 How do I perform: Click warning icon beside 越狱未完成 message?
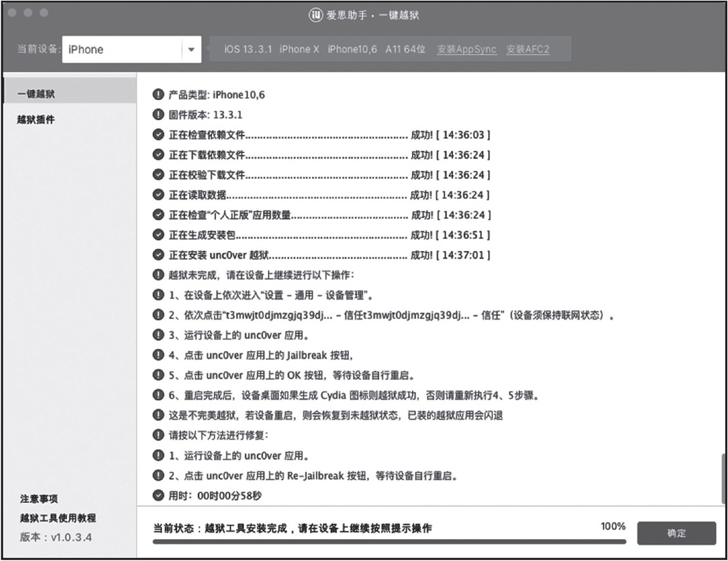(158, 275)
